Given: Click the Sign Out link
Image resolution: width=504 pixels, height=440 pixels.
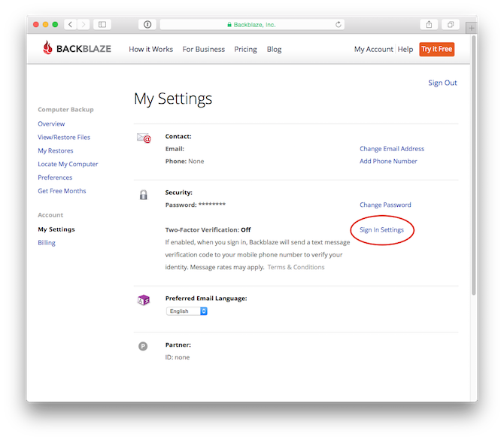Looking at the screenshot, I should (442, 83).
